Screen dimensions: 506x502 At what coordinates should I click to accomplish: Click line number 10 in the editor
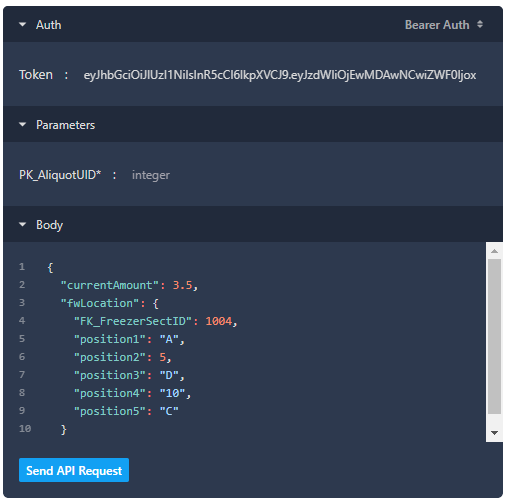coord(25,428)
